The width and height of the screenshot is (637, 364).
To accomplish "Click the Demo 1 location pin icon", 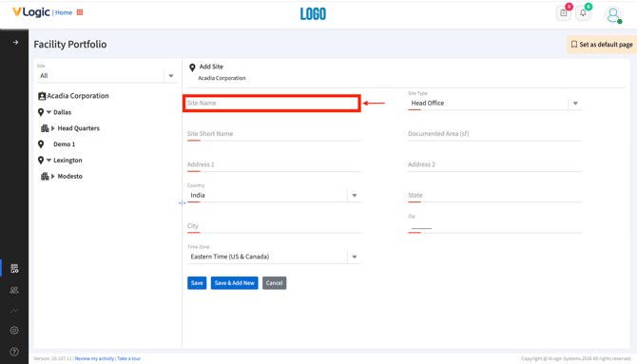I will (x=41, y=144).
